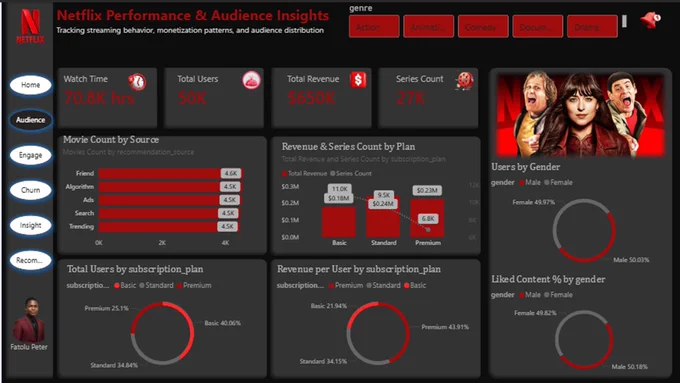Navigate to the Insight page
680x383 pixels.
(30, 226)
